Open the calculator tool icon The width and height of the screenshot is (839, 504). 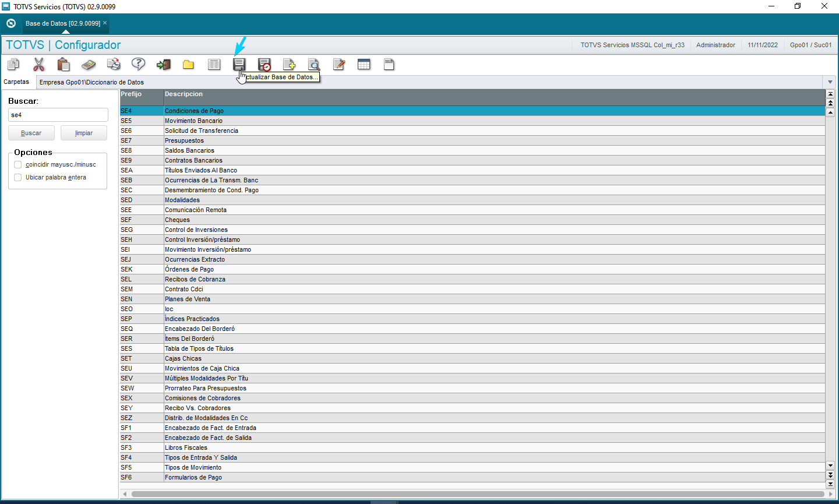pyautogui.click(x=89, y=64)
